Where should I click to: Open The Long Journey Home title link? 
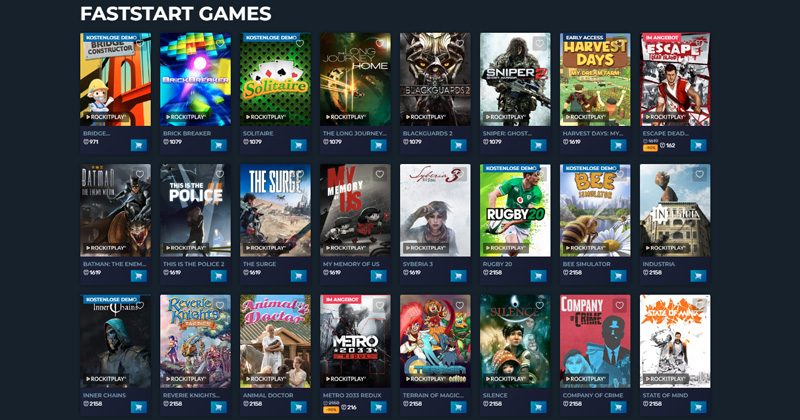click(355, 133)
